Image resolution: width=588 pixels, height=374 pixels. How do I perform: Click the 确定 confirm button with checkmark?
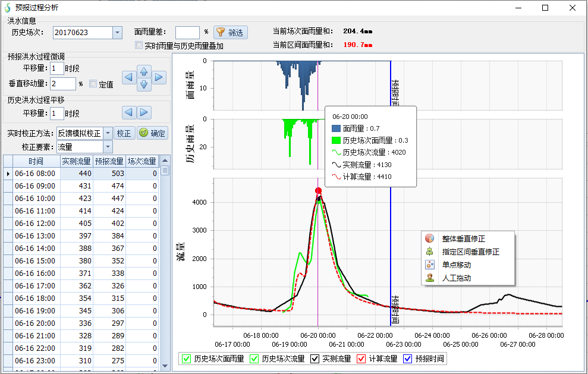(x=153, y=133)
